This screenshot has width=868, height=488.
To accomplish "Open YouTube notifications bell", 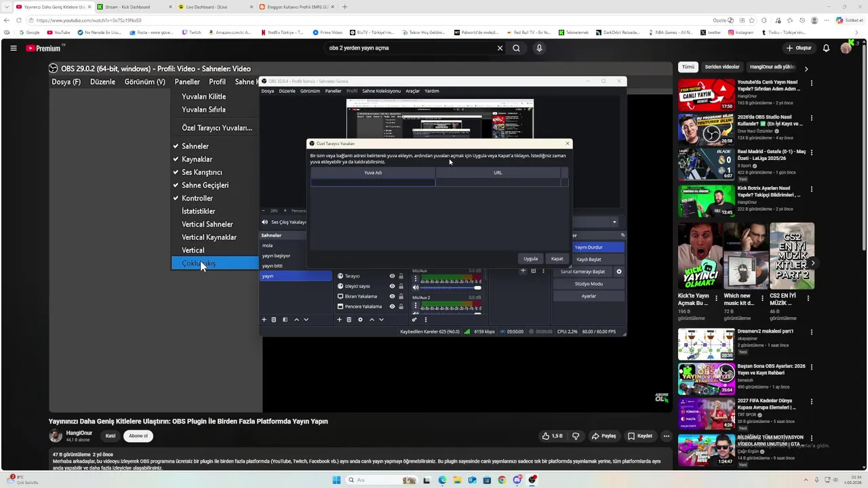I will (826, 48).
